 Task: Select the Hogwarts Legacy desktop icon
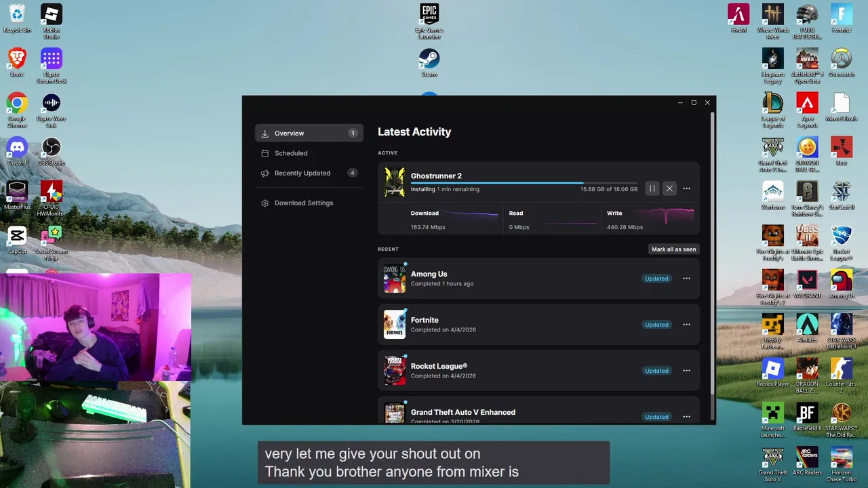pos(773,66)
